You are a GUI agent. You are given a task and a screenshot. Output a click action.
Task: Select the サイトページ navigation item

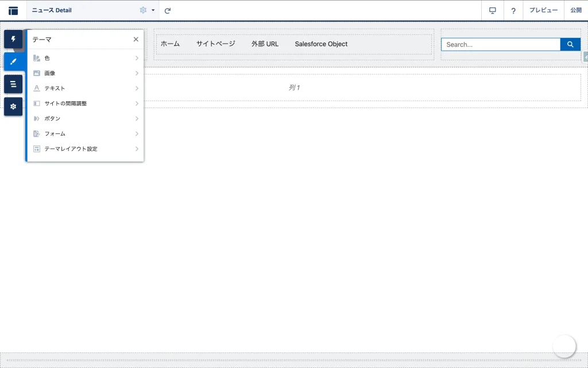point(215,44)
